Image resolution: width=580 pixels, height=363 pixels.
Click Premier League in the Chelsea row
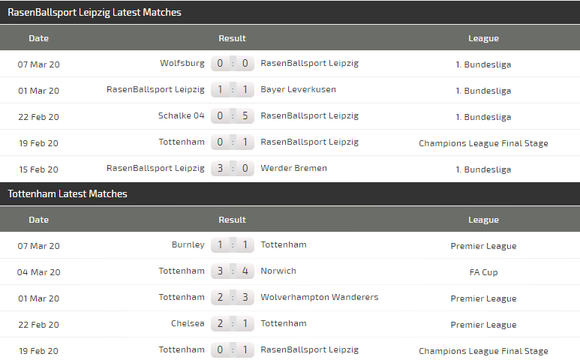tap(483, 325)
